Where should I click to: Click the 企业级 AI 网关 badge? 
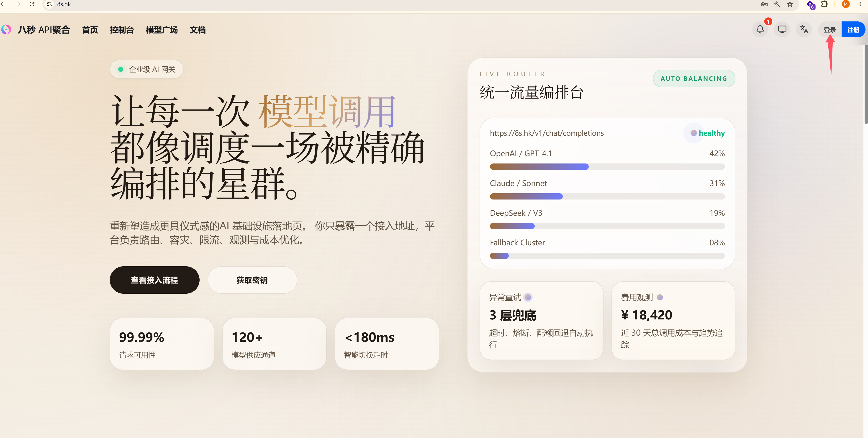146,70
